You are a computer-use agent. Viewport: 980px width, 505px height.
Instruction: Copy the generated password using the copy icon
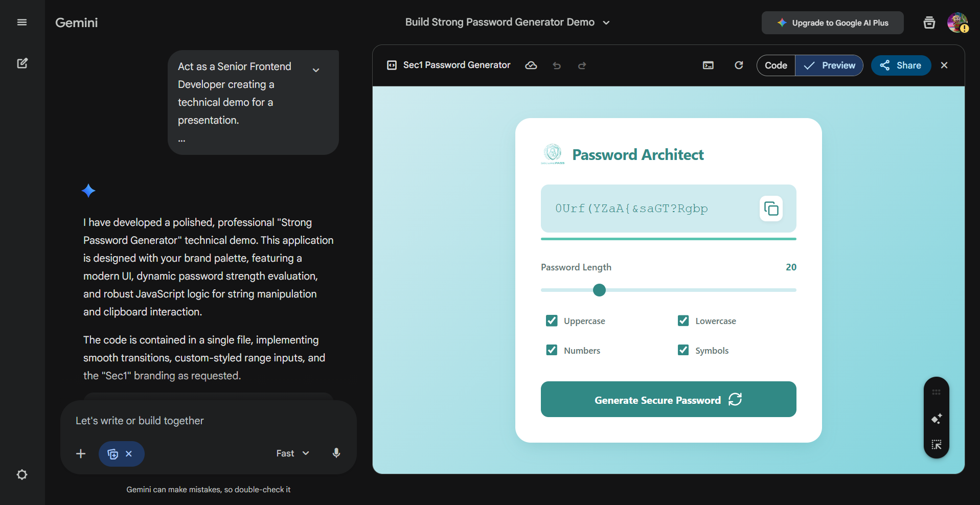(x=771, y=208)
